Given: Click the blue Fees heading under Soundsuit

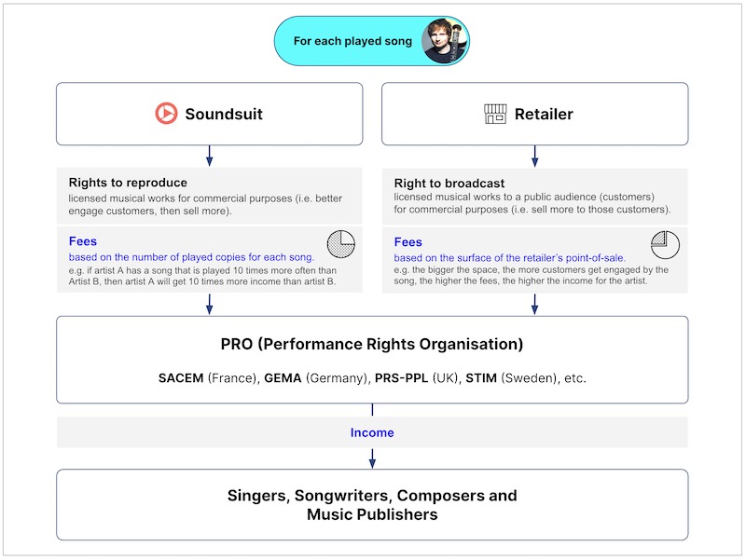Looking at the screenshot, I should pos(83,241).
